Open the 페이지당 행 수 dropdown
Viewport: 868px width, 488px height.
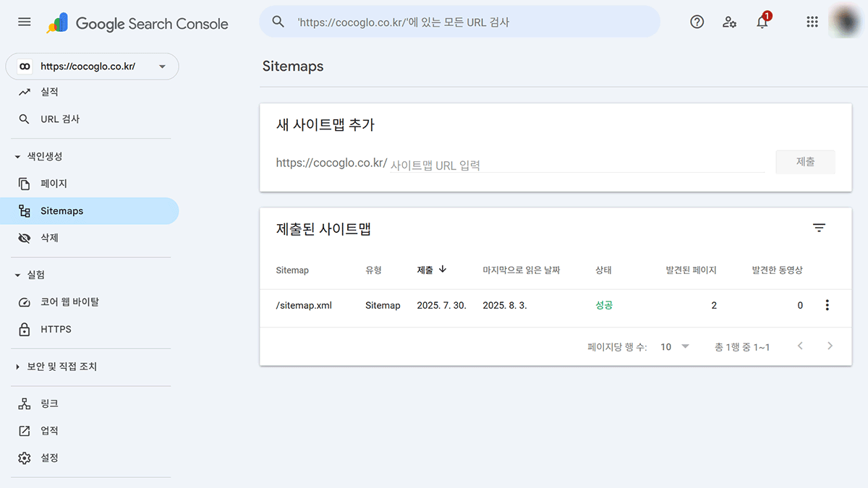tap(675, 347)
